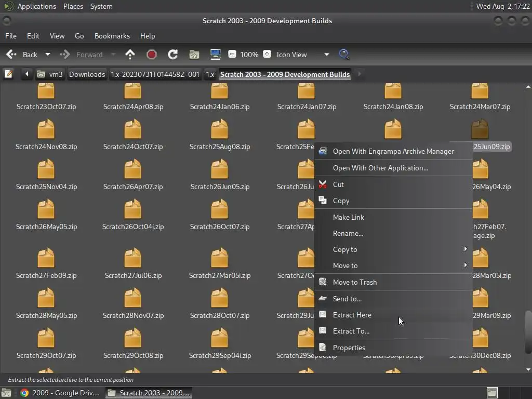Select Scratch27Feb09.zip archive icon
This screenshot has width=532, height=399.
[x=46, y=258]
